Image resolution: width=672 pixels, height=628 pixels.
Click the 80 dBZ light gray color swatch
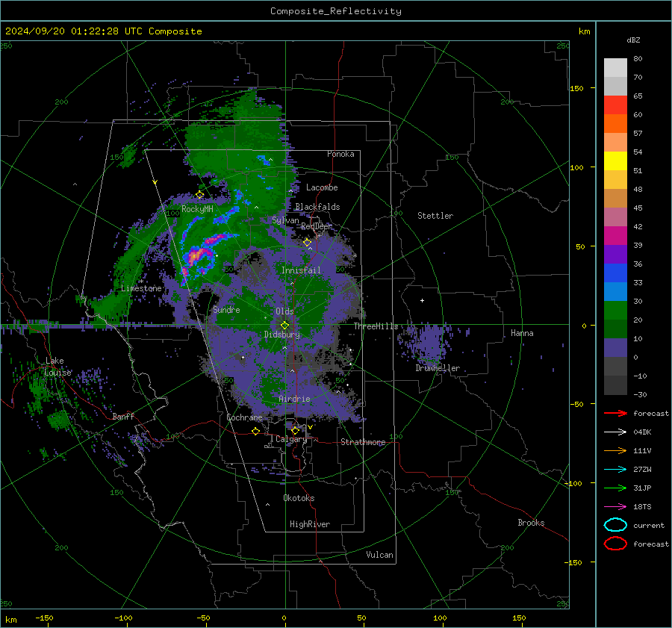[615, 68]
